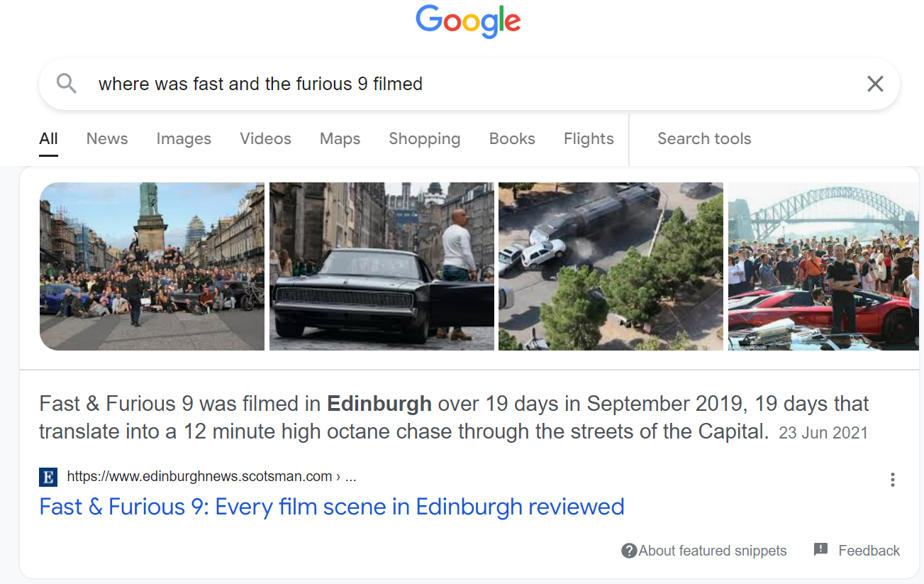This screenshot has height=584, width=924.
Task: Click the bold word Edinburgh in snippet
Action: [379, 404]
